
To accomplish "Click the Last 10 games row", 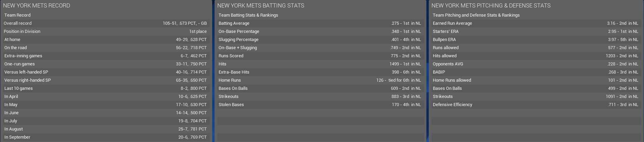I will (x=105, y=88).
